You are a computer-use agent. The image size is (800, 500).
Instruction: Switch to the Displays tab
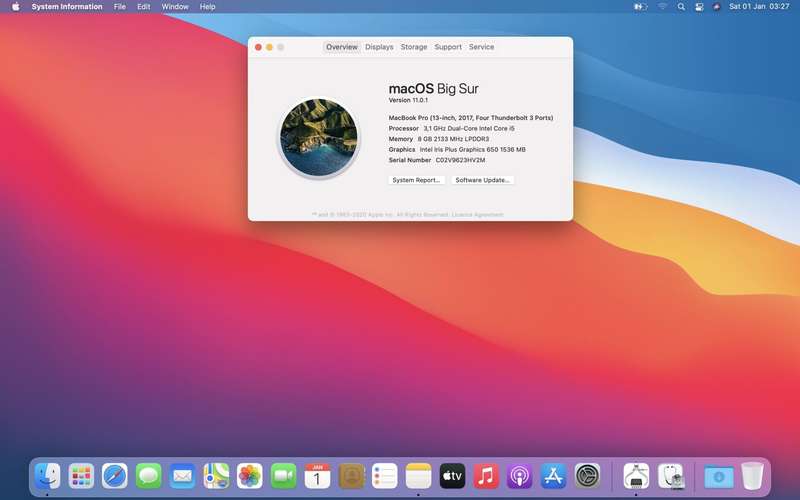(x=379, y=47)
